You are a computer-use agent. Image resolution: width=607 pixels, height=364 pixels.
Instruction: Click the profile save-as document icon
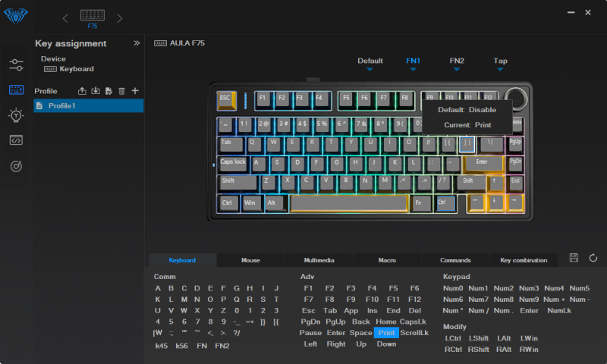click(x=109, y=91)
